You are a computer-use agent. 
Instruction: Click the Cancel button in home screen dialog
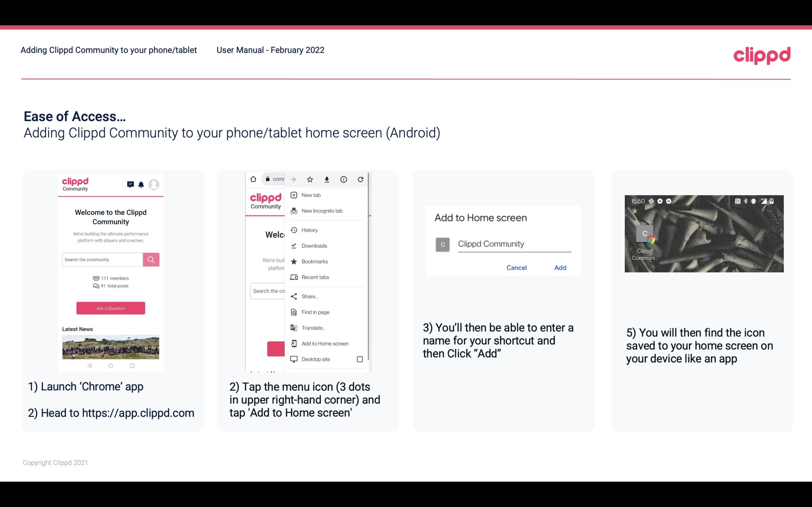click(x=516, y=268)
